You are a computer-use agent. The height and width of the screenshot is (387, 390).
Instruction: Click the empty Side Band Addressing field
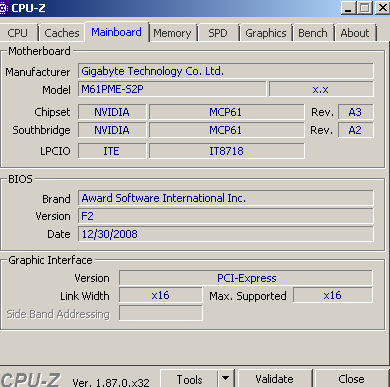click(x=161, y=313)
